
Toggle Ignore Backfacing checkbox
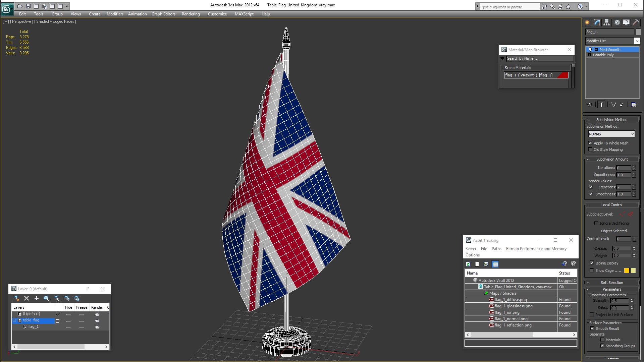(x=596, y=223)
